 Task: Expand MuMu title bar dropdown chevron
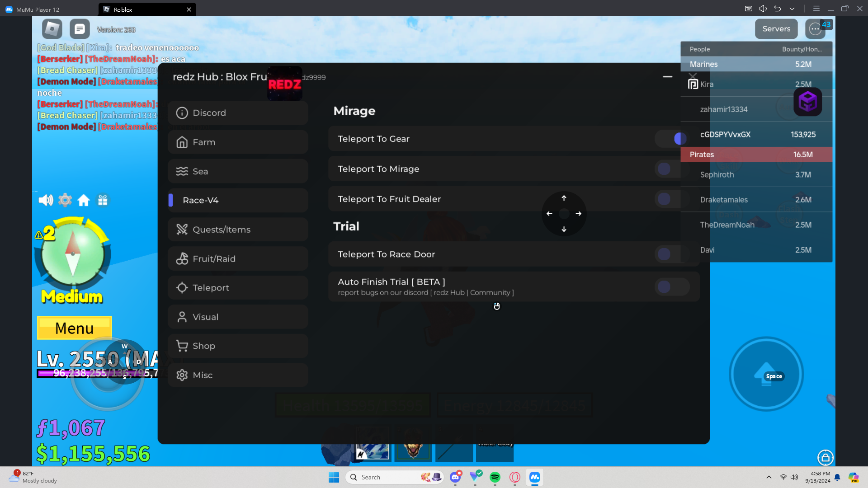792,9
